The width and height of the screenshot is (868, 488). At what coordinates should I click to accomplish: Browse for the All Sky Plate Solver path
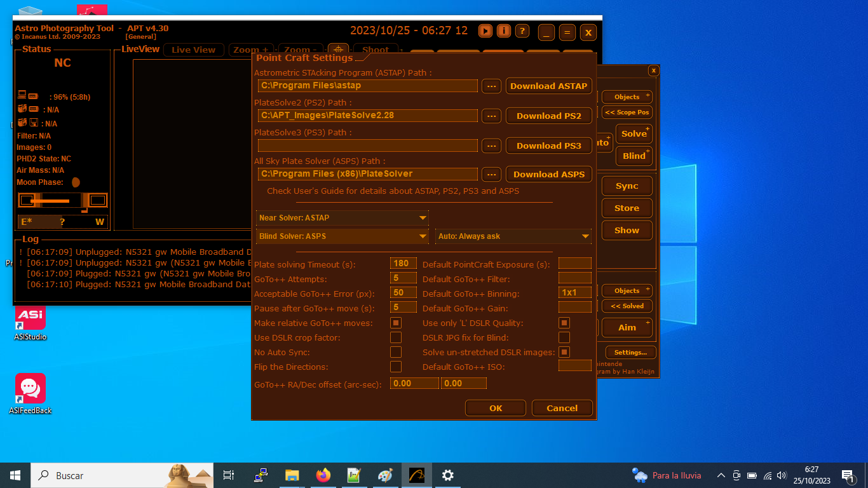tap(491, 174)
